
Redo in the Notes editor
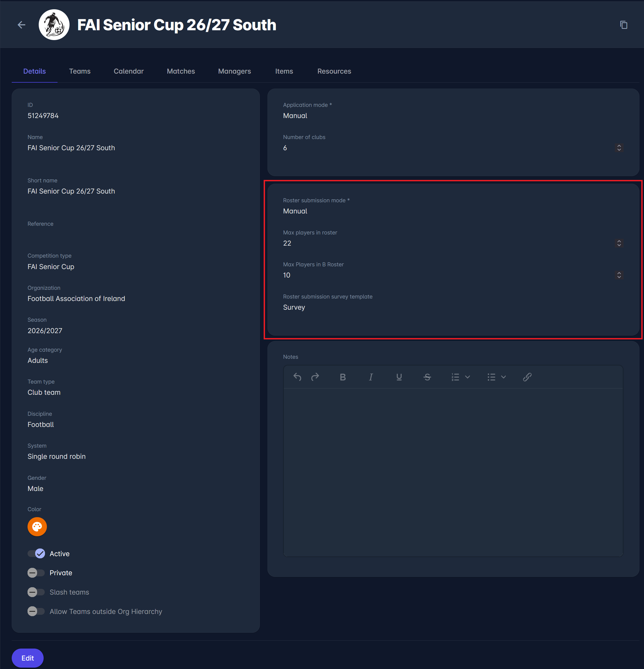click(x=315, y=377)
